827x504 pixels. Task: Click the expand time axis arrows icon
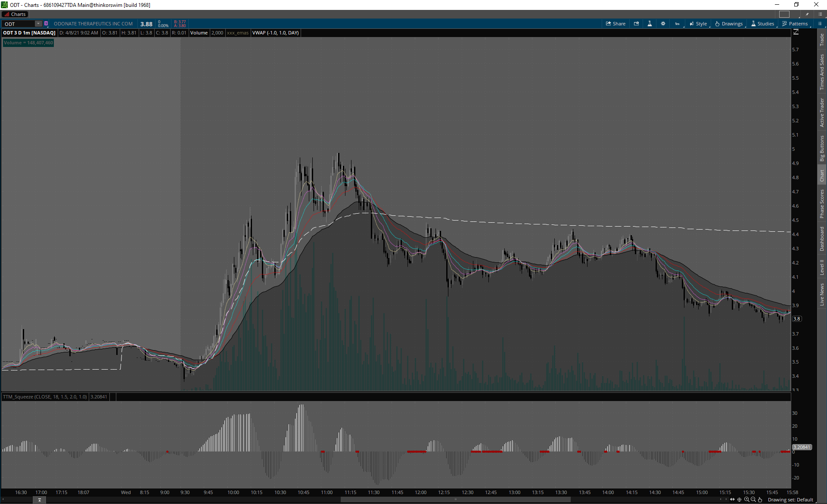(732, 500)
